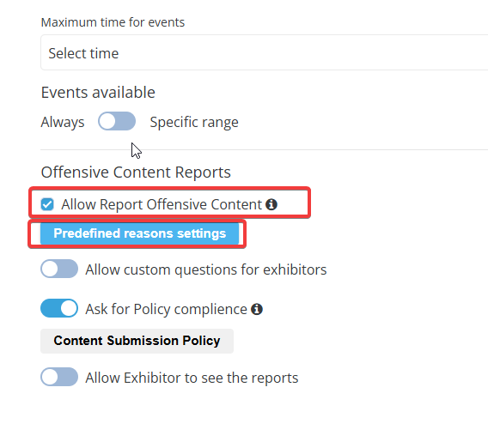Click info icon beside Allow Report Offensive Content
Screen dimensions: 488x448
271,204
